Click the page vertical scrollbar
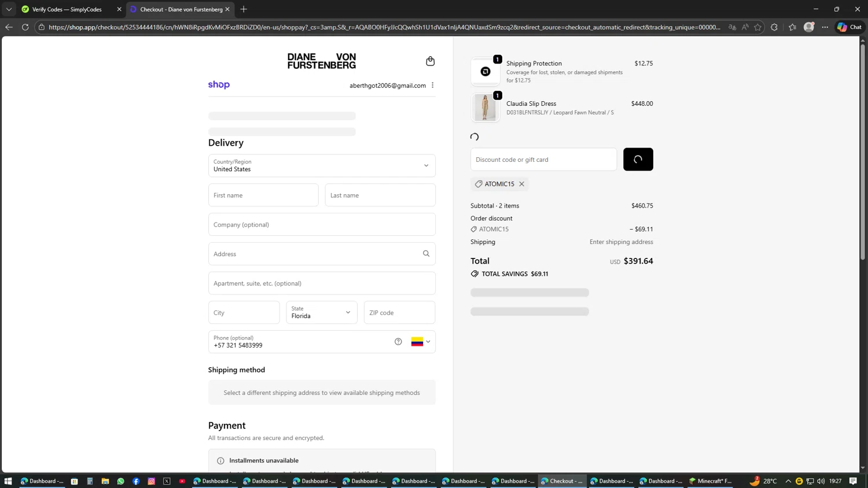Screen dimensions: 868x488 pyautogui.click(x=863, y=151)
